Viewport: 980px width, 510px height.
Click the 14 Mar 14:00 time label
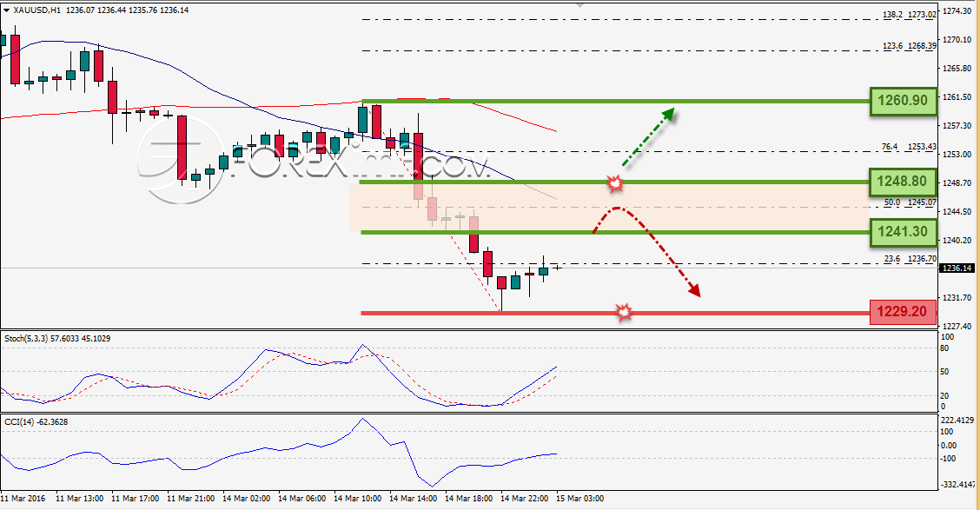[414, 498]
